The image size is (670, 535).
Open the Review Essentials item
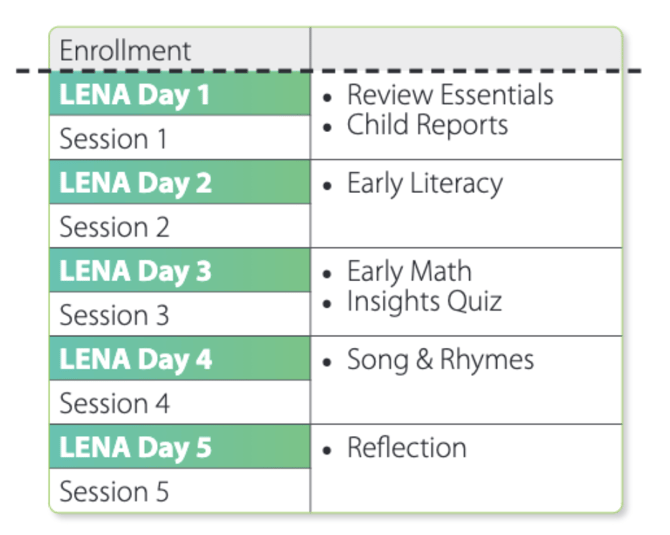tap(449, 95)
